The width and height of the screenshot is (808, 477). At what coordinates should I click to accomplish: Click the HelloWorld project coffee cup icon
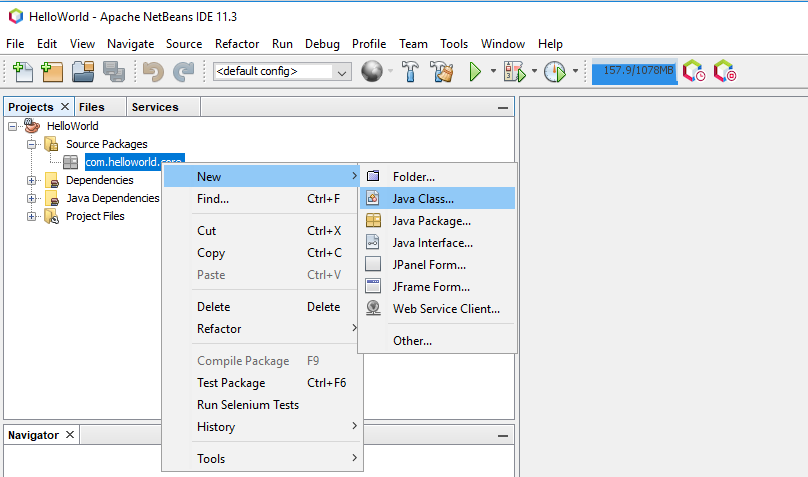32,126
